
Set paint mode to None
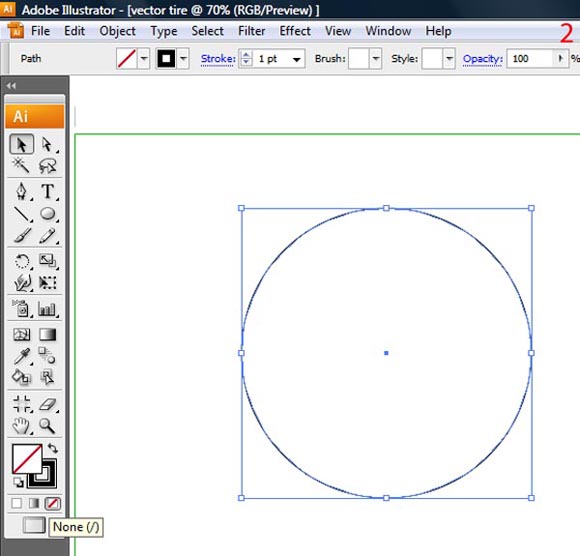(x=53, y=503)
